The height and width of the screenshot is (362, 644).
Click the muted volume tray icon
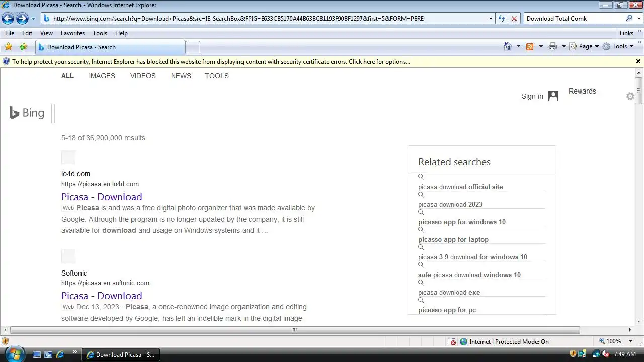tap(606, 354)
